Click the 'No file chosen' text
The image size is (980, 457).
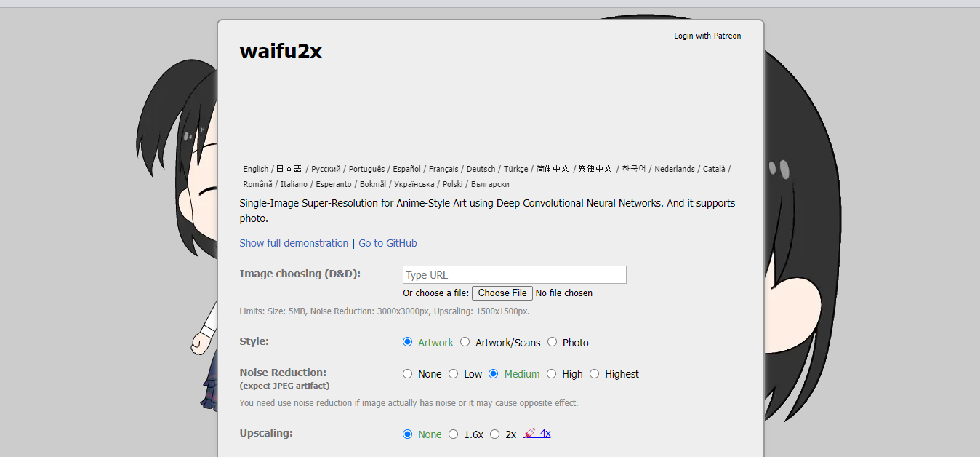point(564,293)
